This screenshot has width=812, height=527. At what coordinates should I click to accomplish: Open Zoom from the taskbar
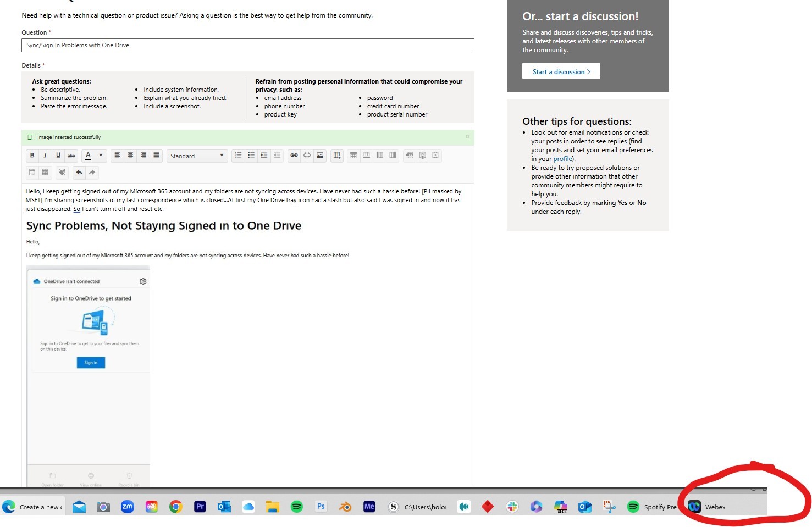click(128, 507)
